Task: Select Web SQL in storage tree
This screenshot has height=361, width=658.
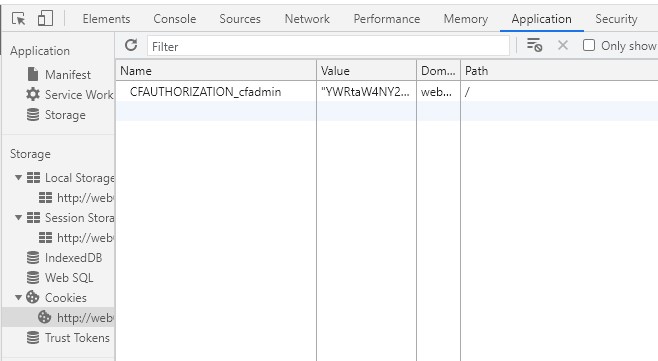Action: [x=60, y=278]
